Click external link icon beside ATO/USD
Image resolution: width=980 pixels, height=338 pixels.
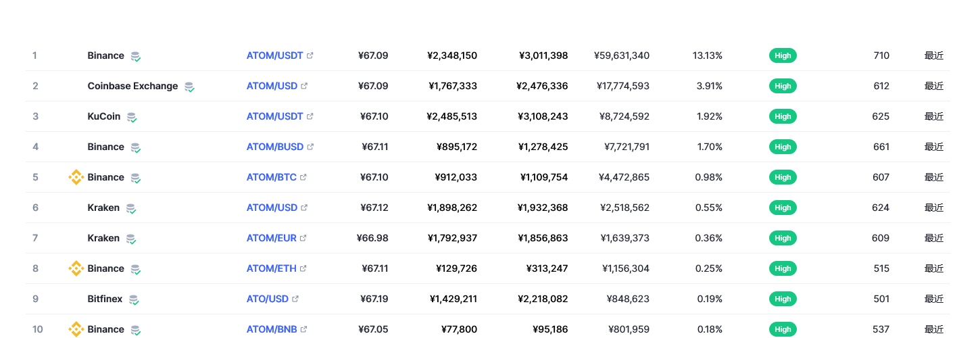click(295, 299)
